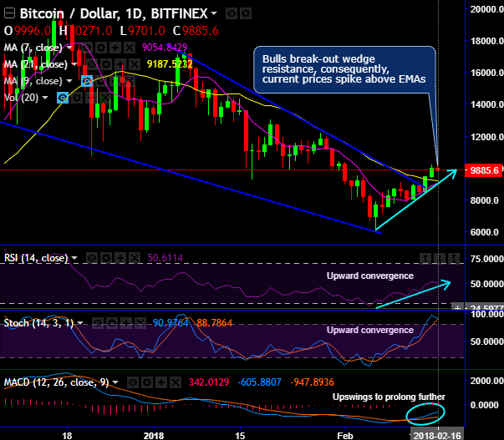
Task: Click the MACD signal value -947.8936
Action: coord(312,382)
